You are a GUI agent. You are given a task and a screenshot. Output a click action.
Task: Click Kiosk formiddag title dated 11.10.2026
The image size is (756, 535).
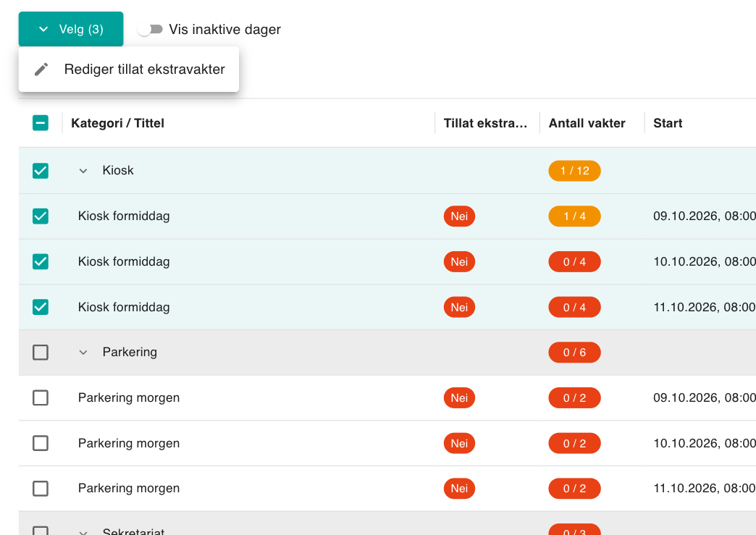coord(124,307)
